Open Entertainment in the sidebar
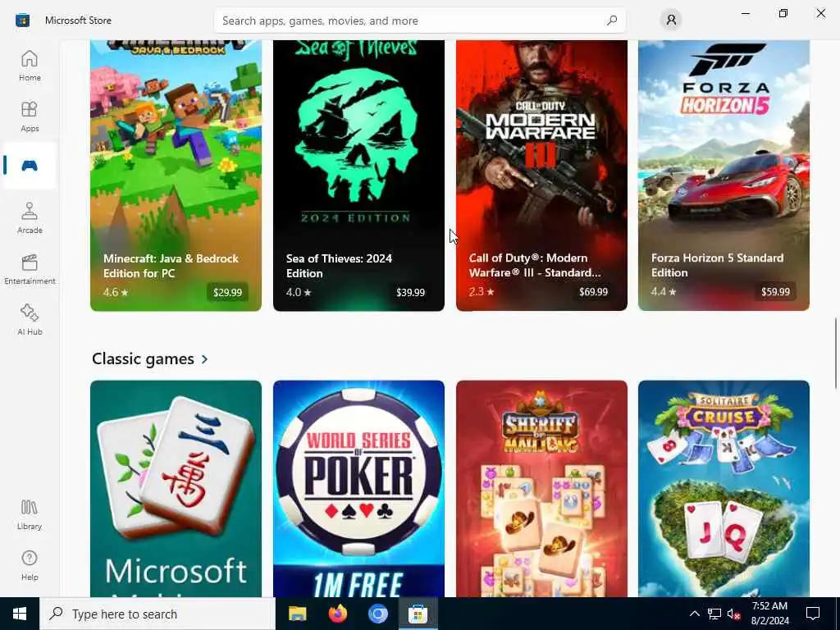Screen dimensions: 840x630 pyautogui.click(x=30, y=269)
